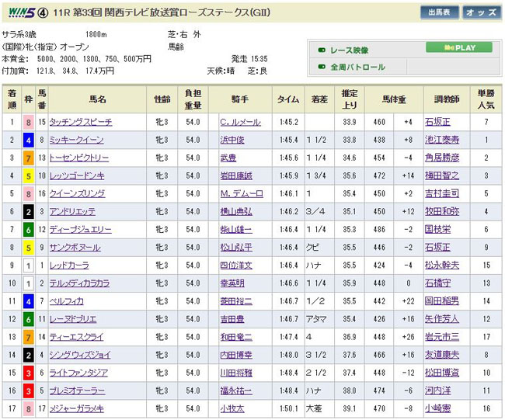Open jockey 武豊 profile
This screenshot has width=505, height=420.
[228, 158]
